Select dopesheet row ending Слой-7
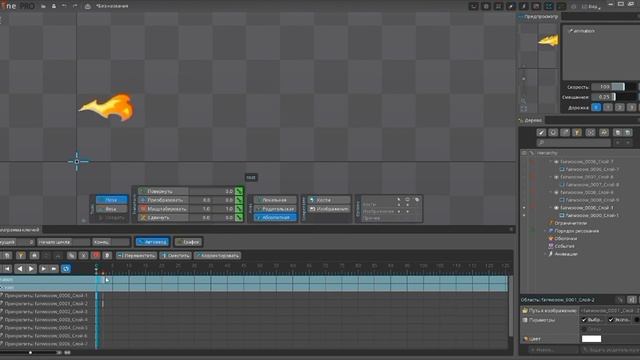Viewport: 640px width, 360px height. point(48,344)
